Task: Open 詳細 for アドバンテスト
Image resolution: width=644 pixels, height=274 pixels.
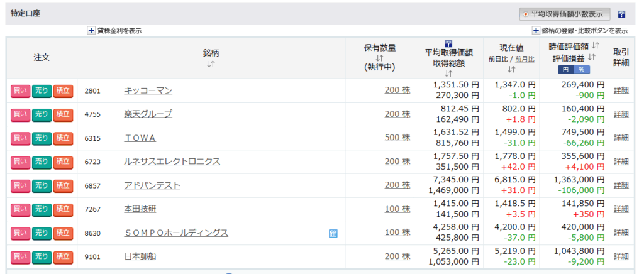Action: [621, 185]
